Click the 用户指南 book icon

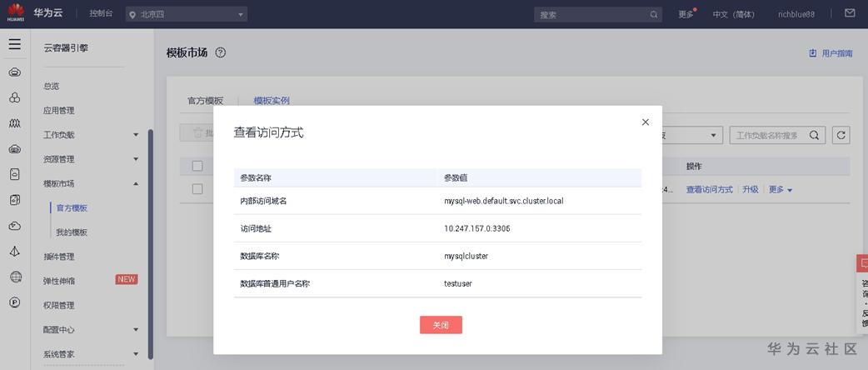[x=813, y=53]
